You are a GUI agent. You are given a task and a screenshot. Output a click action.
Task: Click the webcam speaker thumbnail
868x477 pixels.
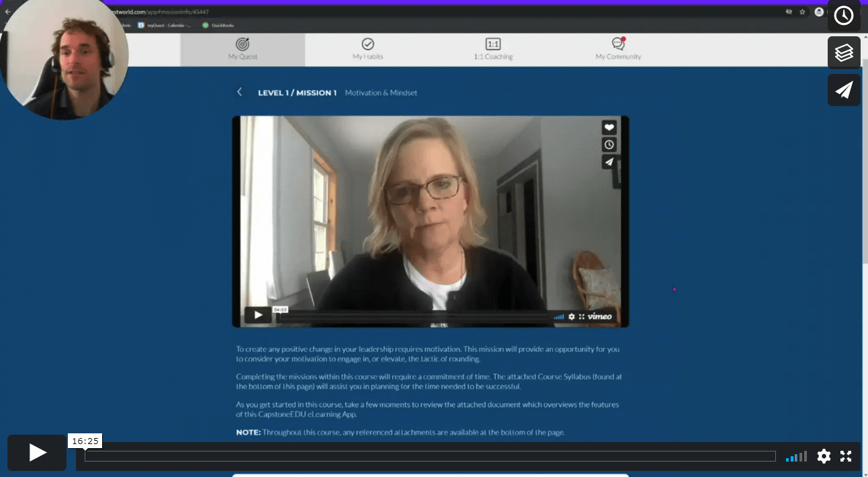(x=64, y=59)
